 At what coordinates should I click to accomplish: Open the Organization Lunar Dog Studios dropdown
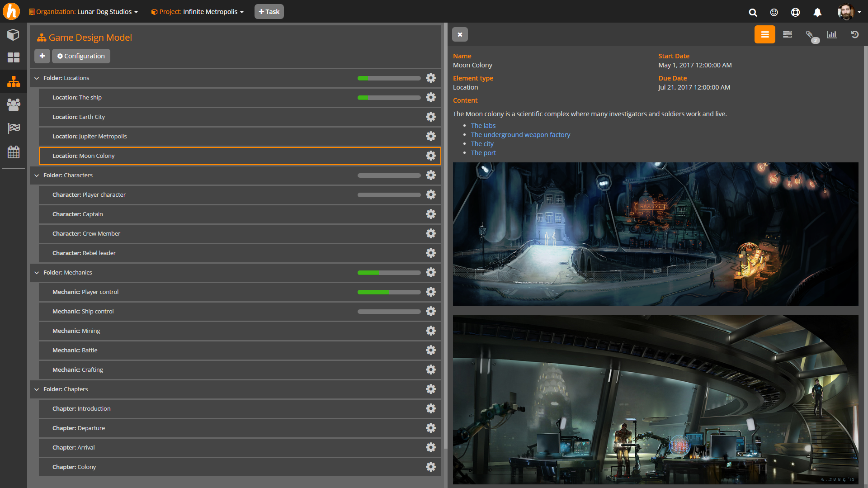[x=83, y=12]
